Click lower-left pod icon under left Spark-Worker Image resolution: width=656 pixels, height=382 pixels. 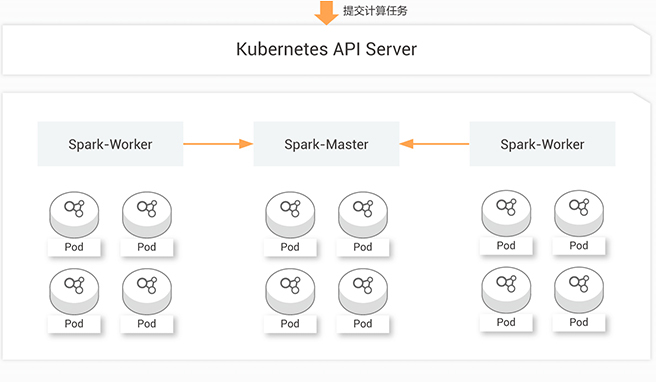click(x=74, y=291)
